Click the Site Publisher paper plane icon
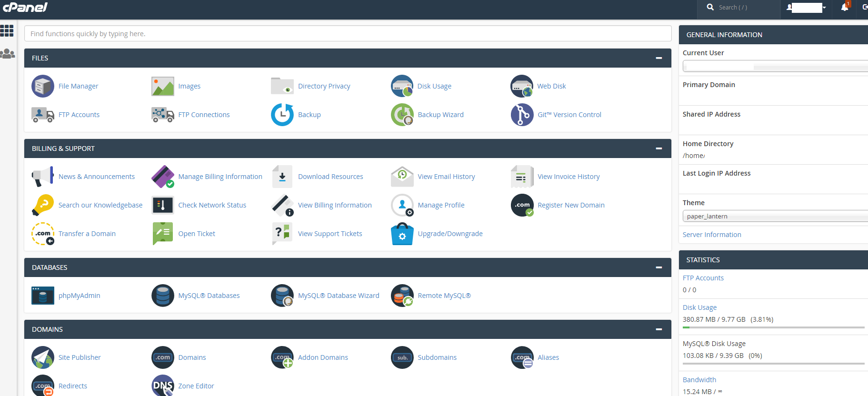The height and width of the screenshot is (396, 868). [x=43, y=357]
